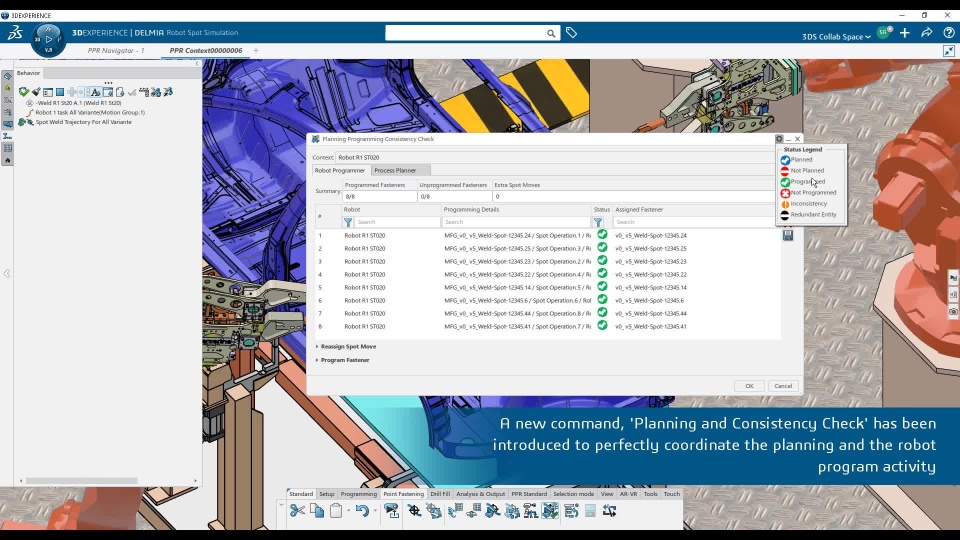Click the Cut scissors icon in Standard toolbar
960x540 pixels.
(297, 511)
